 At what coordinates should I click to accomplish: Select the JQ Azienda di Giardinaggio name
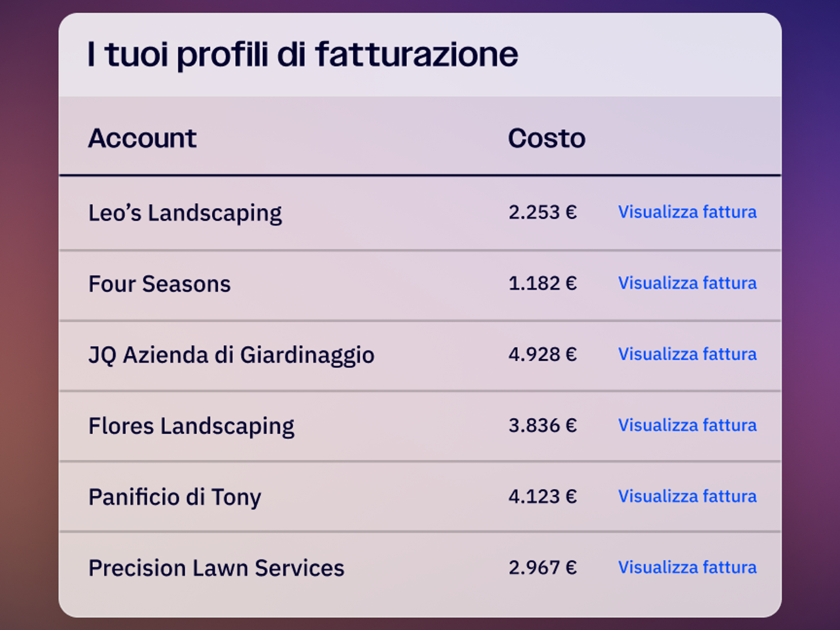pos(231,355)
